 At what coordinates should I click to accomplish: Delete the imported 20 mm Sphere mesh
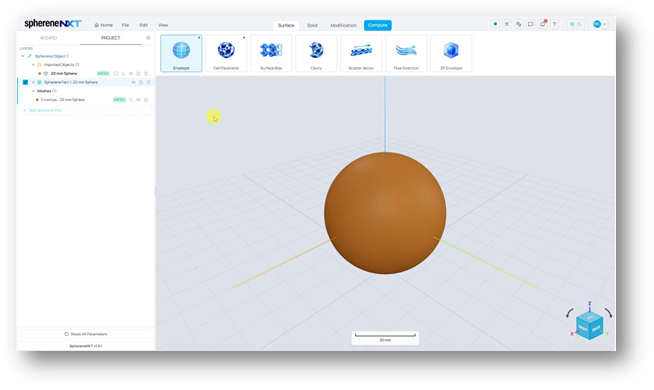[146, 73]
